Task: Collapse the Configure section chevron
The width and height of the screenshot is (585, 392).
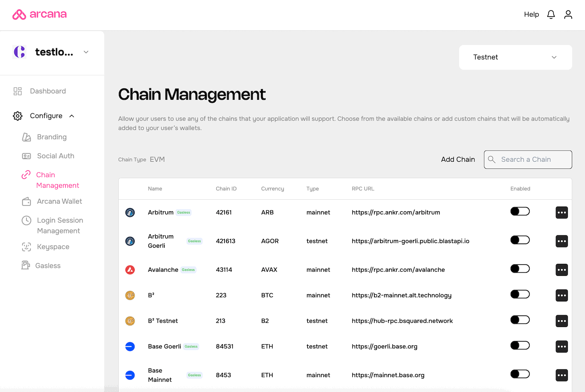Action: click(x=72, y=116)
